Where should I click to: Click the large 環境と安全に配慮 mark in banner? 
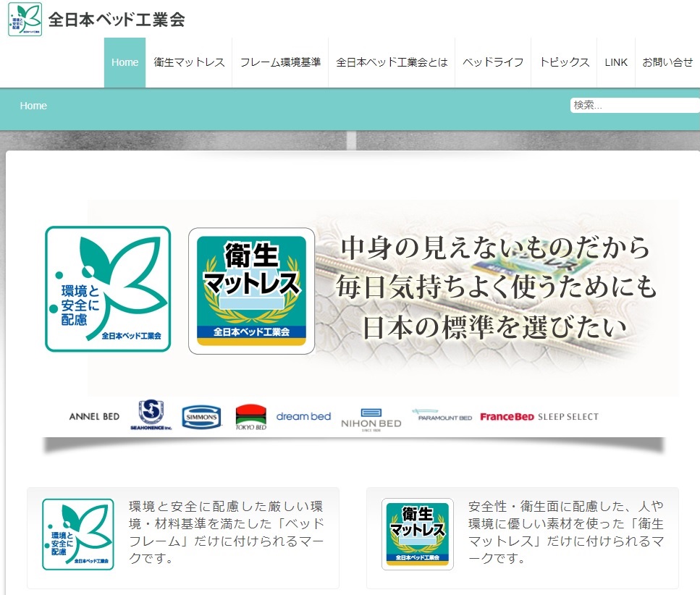[108, 289]
